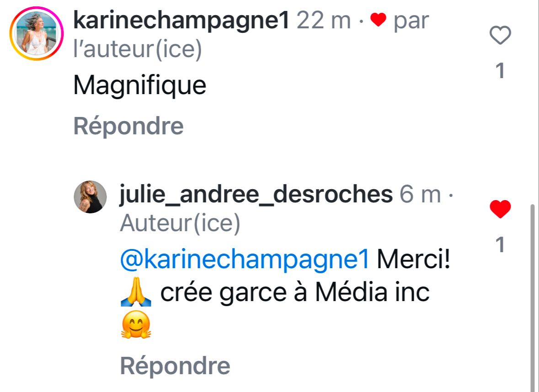
Task: Like the Magnifique comment with heart outline
Action: [500, 36]
